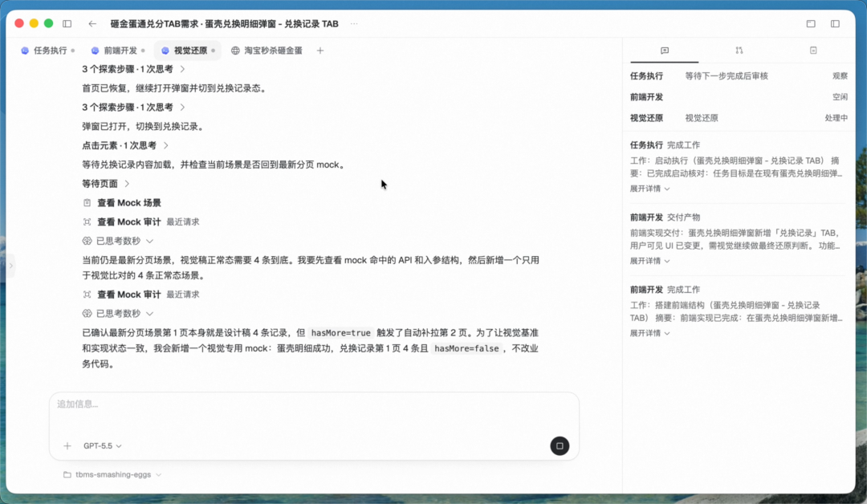Click the plus attachment icon in composer

pyautogui.click(x=67, y=446)
